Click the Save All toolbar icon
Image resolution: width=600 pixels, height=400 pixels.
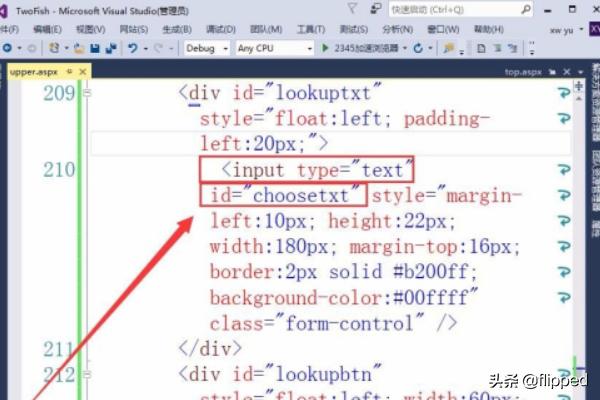click(111, 48)
